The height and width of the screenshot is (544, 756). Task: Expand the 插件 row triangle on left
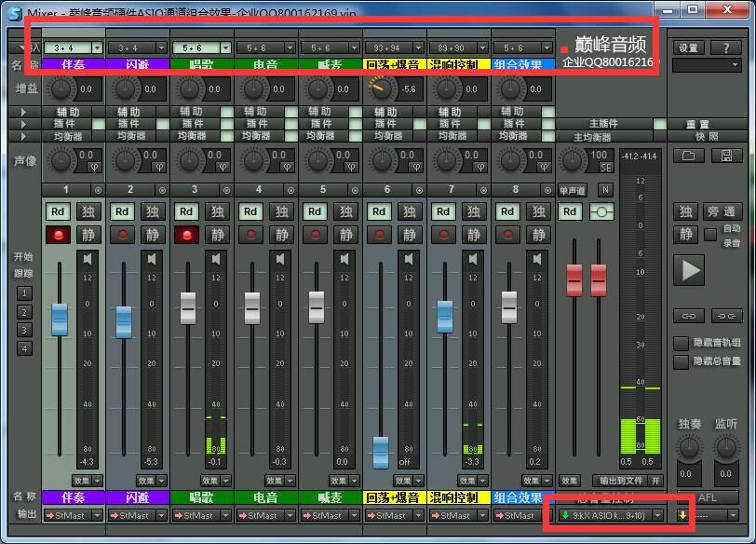click(23, 125)
